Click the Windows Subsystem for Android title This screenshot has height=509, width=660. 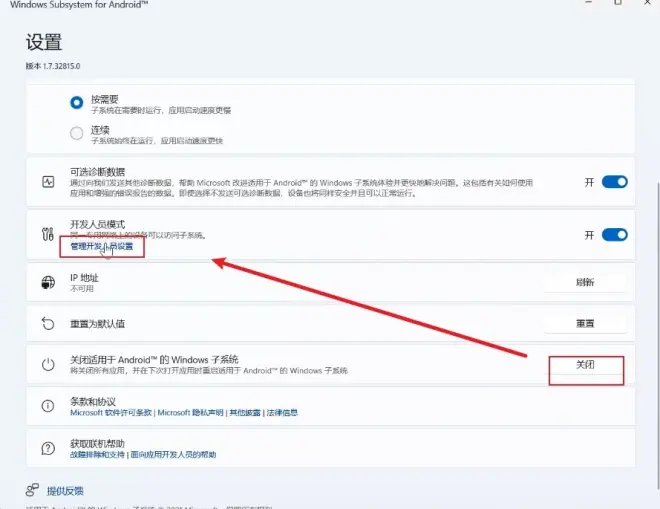(79, 5)
